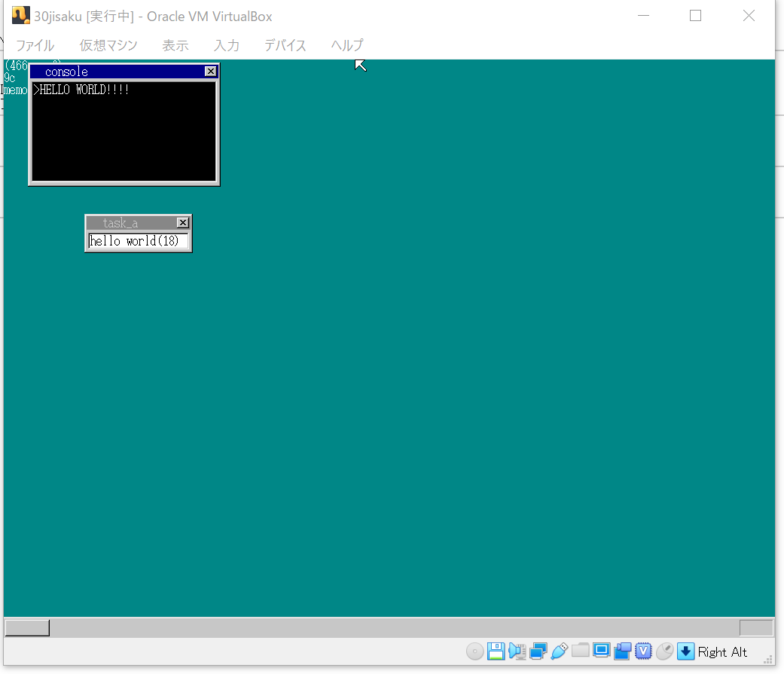Open the 表示 menu

175,45
